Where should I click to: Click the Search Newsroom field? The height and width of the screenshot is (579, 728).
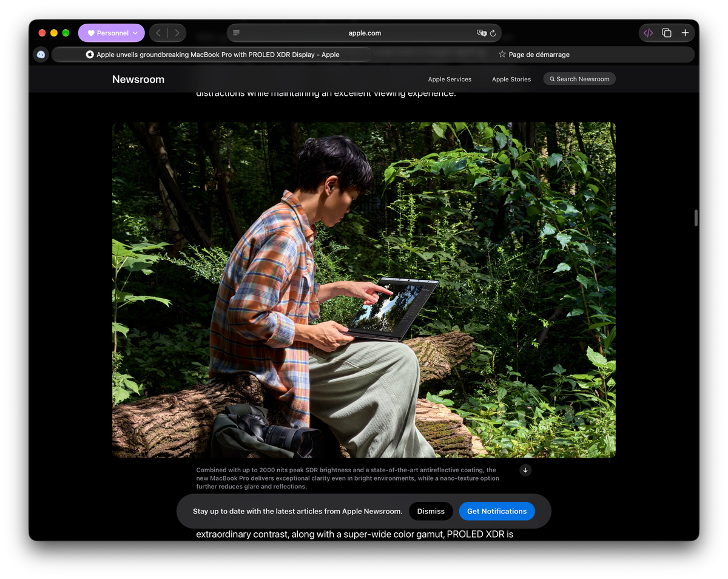point(579,79)
